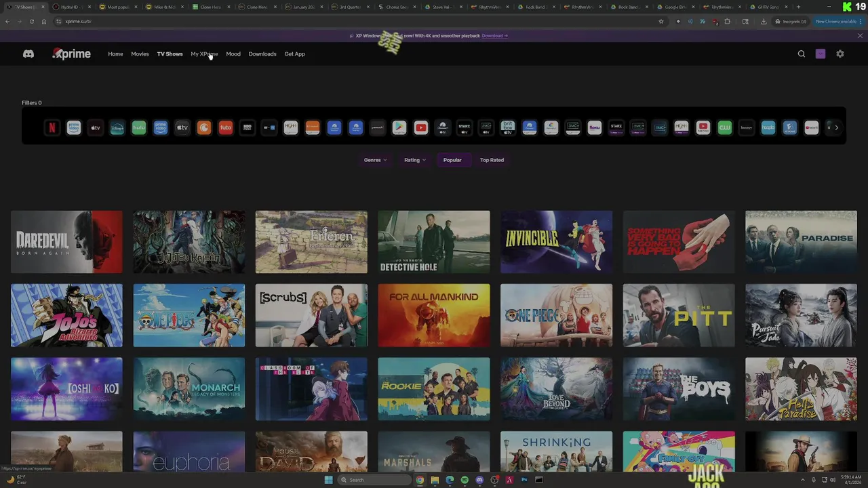Open the Oshi no Ko thumbnail
The width and height of the screenshot is (868, 488).
[66, 389]
